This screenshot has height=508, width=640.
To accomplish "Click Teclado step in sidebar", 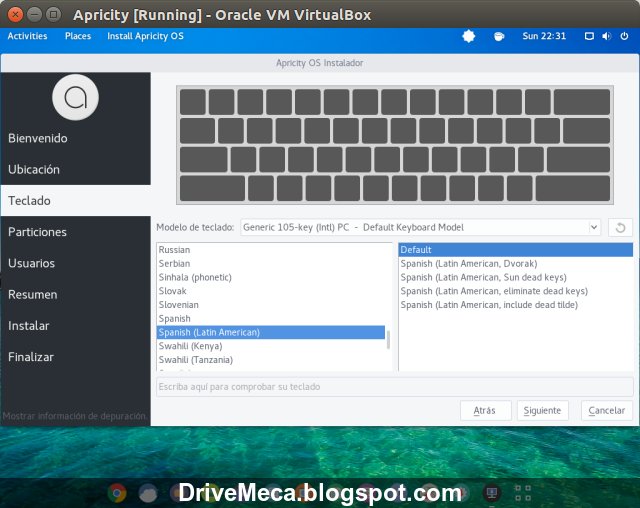I will click(x=76, y=201).
